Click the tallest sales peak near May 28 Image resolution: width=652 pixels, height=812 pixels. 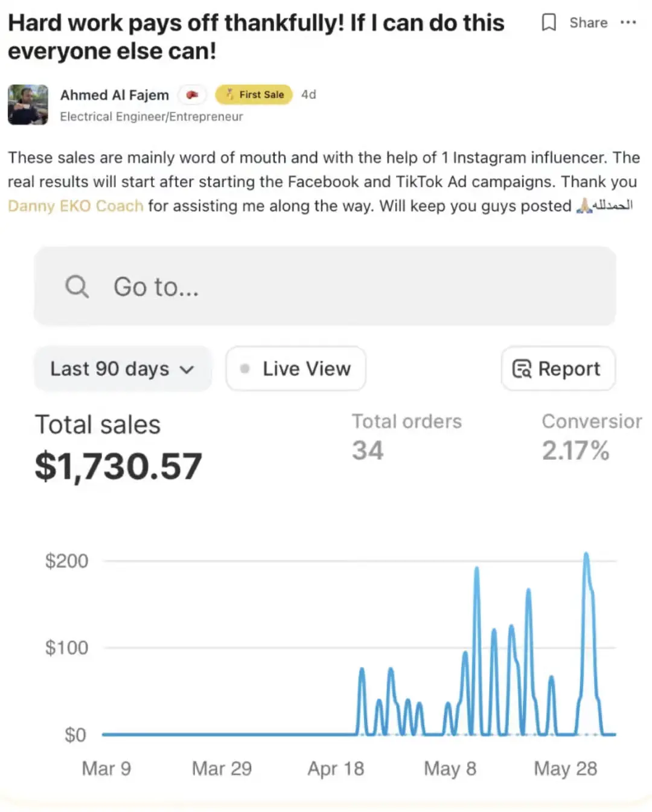click(586, 555)
